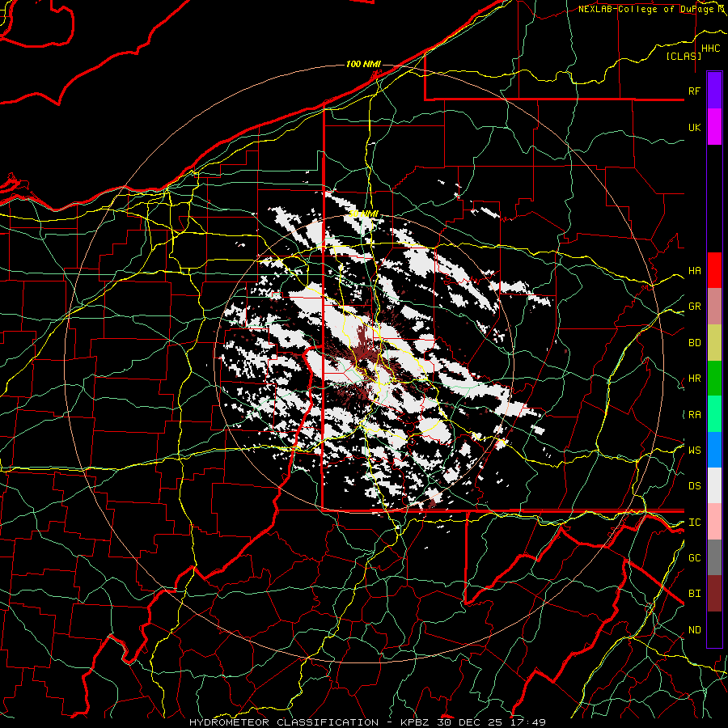Select the BD big drops legend color

click(x=714, y=342)
